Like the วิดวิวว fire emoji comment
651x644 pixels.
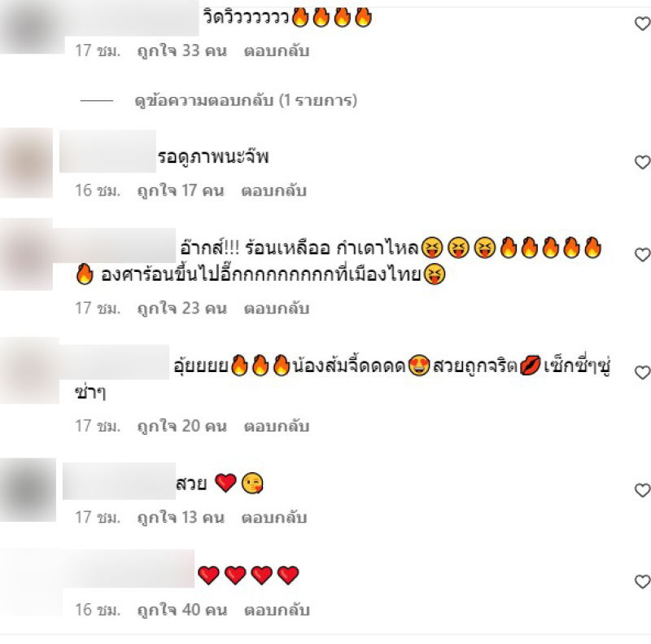click(642, 24)
